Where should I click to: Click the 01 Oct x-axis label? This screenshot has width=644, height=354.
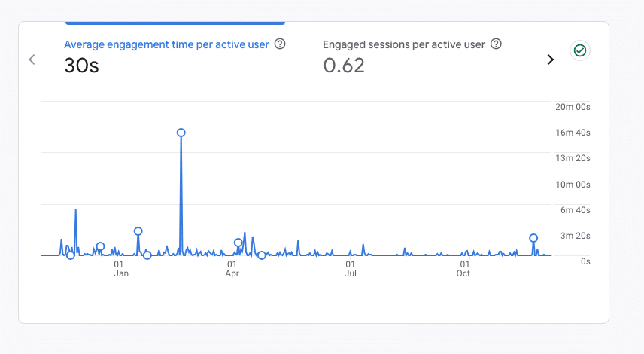(x=464, y=269)
